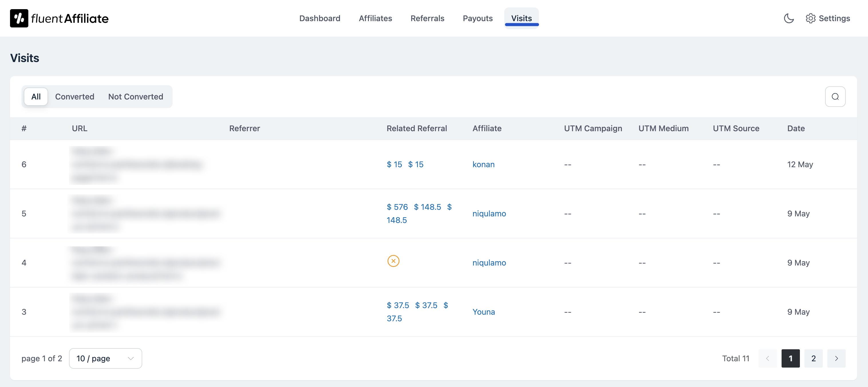Switch to the Referrals tab

[x=427, y=19]
